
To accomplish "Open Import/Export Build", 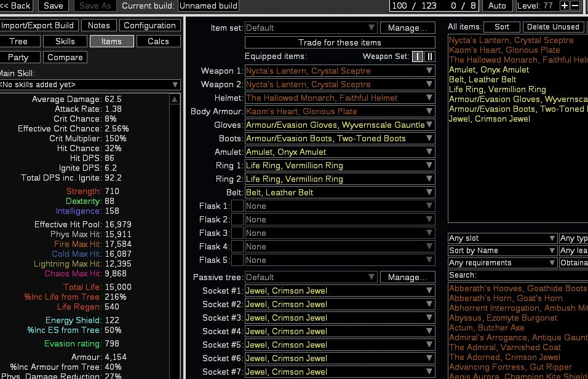I will (x=38, y=25).
